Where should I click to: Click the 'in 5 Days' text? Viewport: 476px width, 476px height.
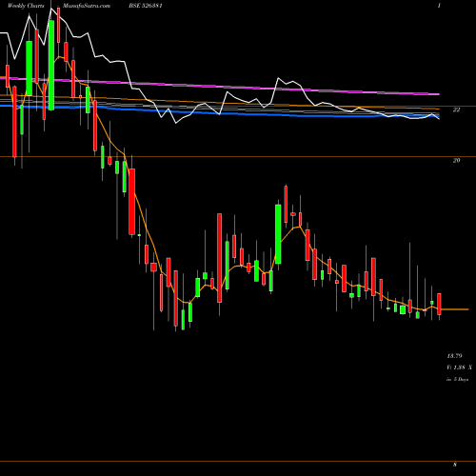click(457, 379)
